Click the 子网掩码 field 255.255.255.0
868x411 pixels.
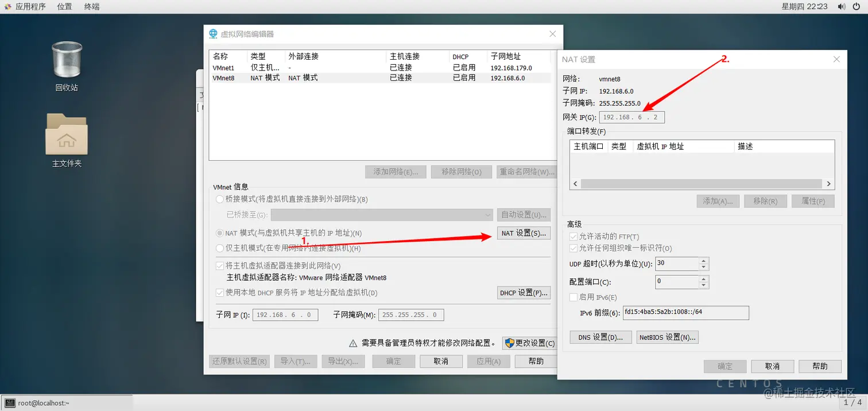pos(411,315)
